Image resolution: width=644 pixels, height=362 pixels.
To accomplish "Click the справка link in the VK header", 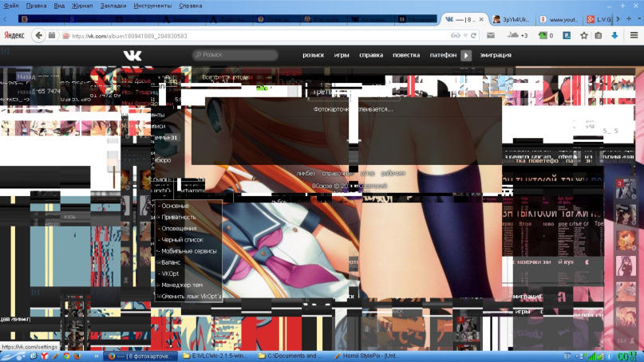I will [371, 55].
